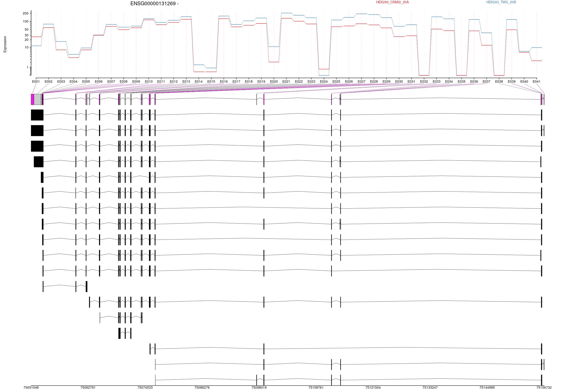Screen dimensions: 570x392
Task: Click exon label E013
Action: click(186, 81)
